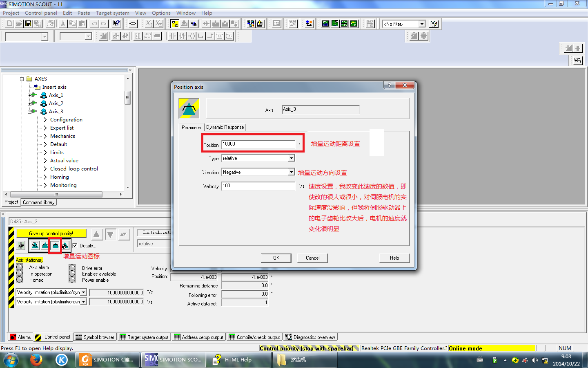
Task: Click the project tree horizontal scrollbar thumb
Action: 56,194
